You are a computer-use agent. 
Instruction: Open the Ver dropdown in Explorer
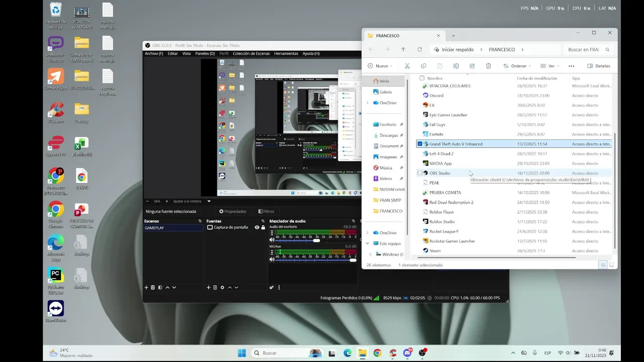(550, 66)
